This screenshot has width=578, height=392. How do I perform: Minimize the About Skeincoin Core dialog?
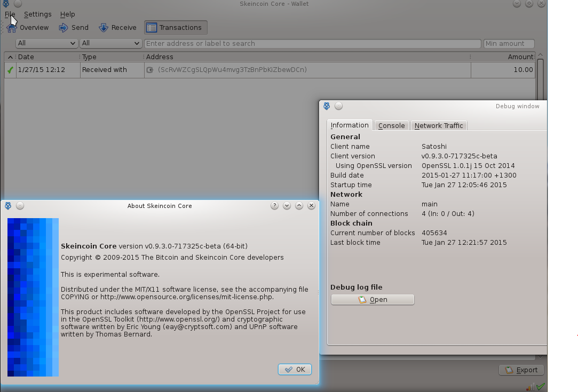point(287,205)
